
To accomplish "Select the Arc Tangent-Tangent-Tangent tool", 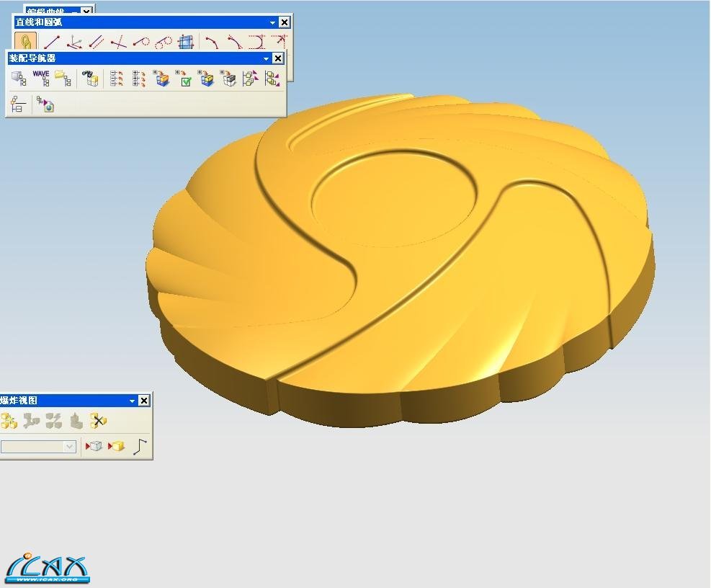I will coord(256,43).
